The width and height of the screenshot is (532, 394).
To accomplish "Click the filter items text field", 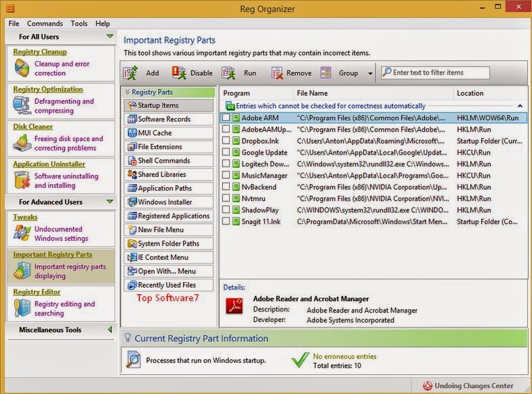I will click(435, 73).
